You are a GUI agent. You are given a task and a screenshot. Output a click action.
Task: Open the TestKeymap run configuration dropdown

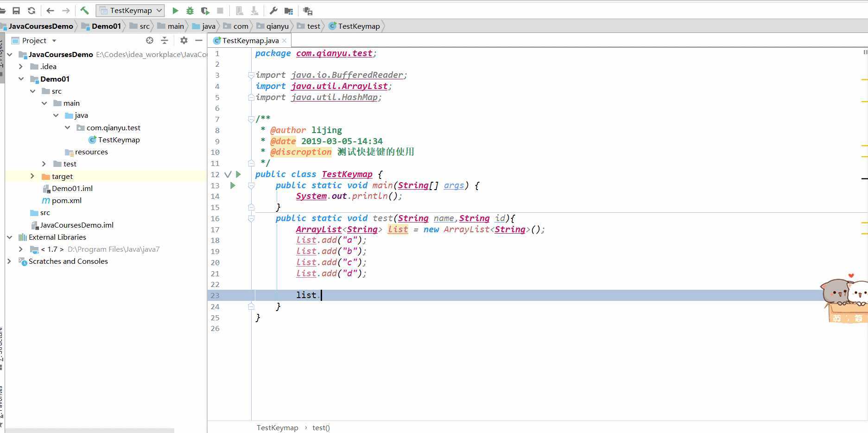point(130,10)
